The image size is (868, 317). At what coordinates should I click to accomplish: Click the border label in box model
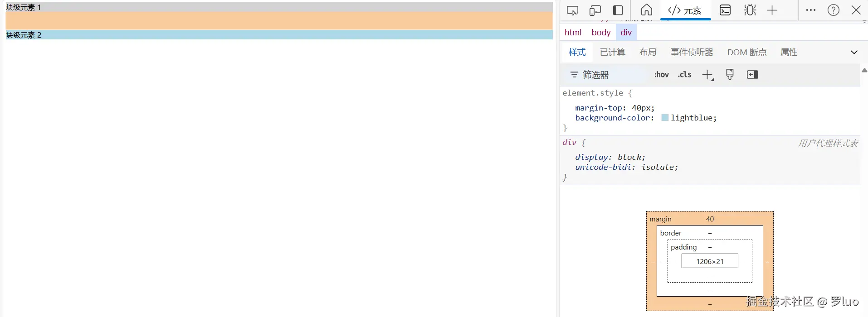(x=671, y=233)
